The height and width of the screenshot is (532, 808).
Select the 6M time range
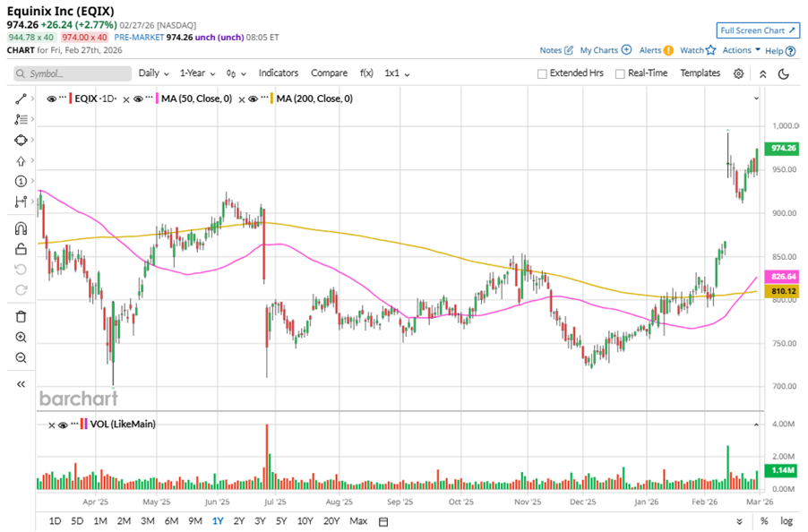pos(171,521)
